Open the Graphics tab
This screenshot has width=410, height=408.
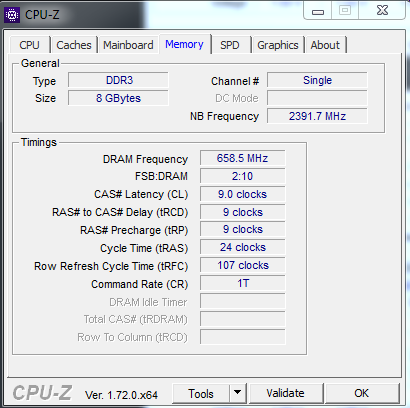coord(278,45)
